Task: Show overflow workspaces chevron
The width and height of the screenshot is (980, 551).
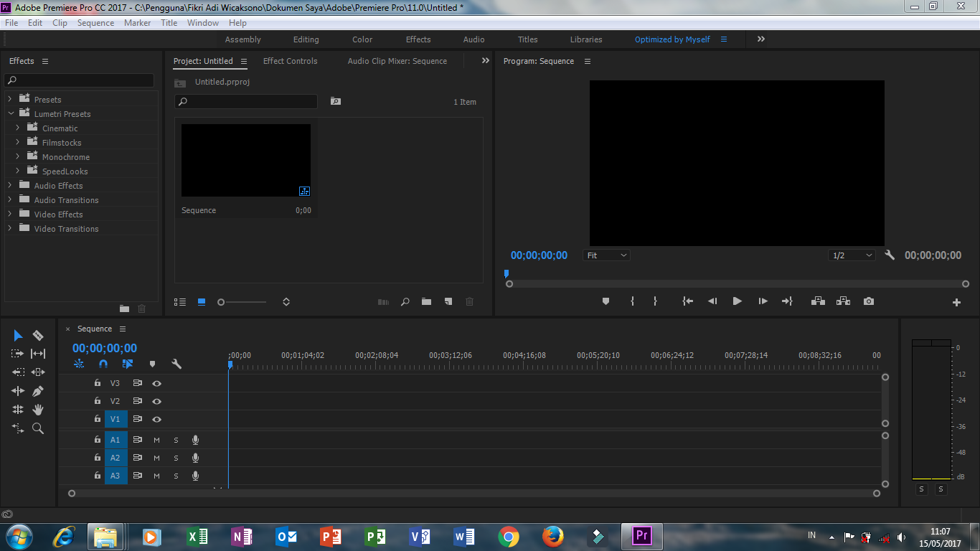Action: (761, 39)
